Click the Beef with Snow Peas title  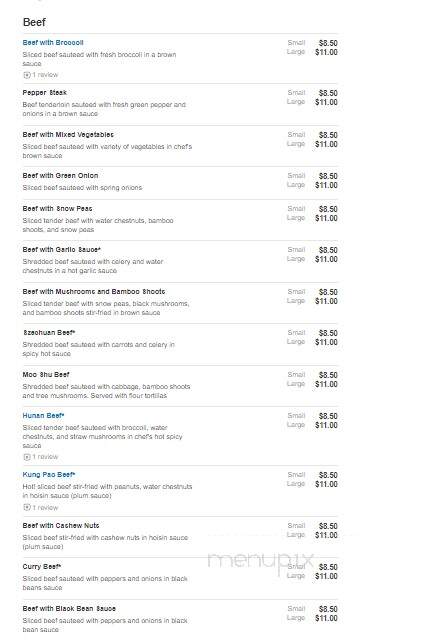tap(57, 209)
